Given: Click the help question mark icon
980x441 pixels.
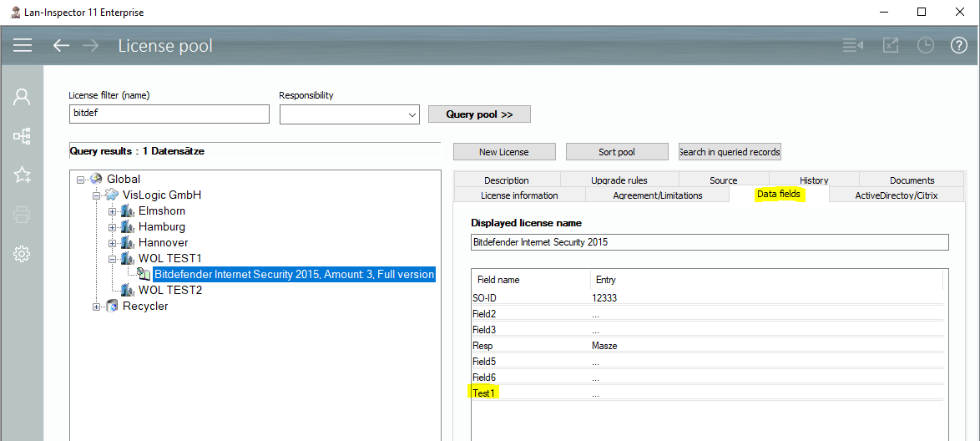Looking at the screenshot, I should point(959,45).
